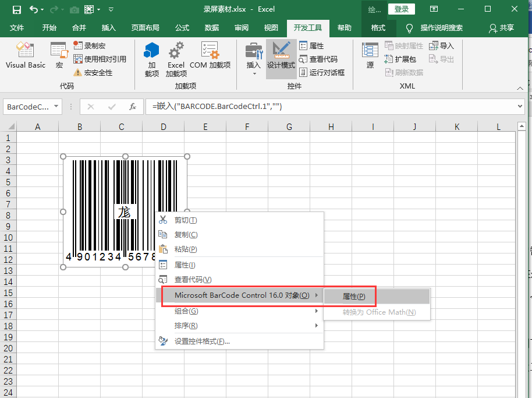Viewport: 532px width, 398px height.
Task: Open macro security settings (宏安全性)
Action: 93,73
